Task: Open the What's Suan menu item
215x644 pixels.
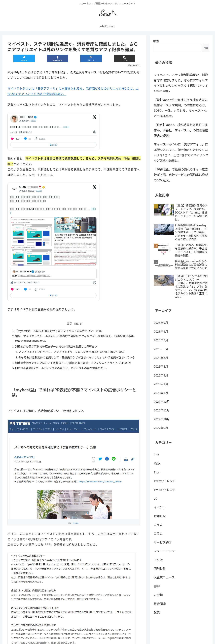Action: tap(107, 26)
